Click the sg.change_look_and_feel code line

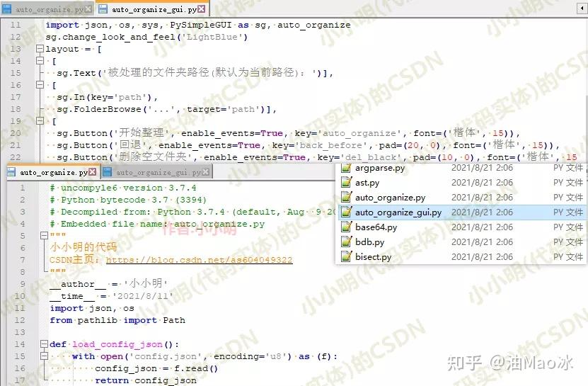[146, 37]
